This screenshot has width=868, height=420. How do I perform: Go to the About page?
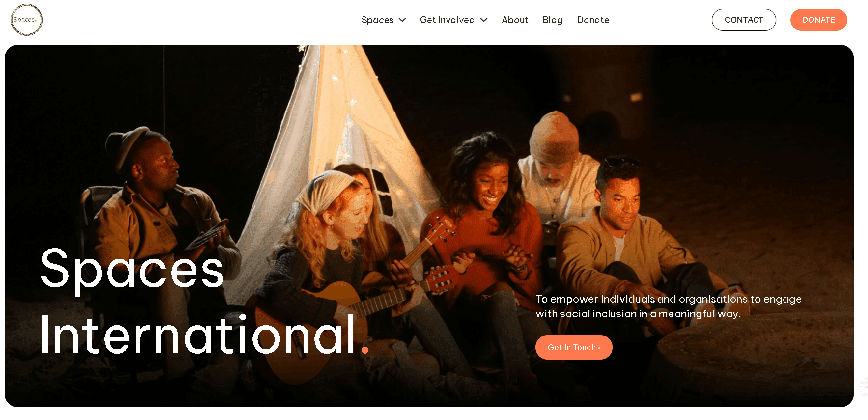click(515, 20)
